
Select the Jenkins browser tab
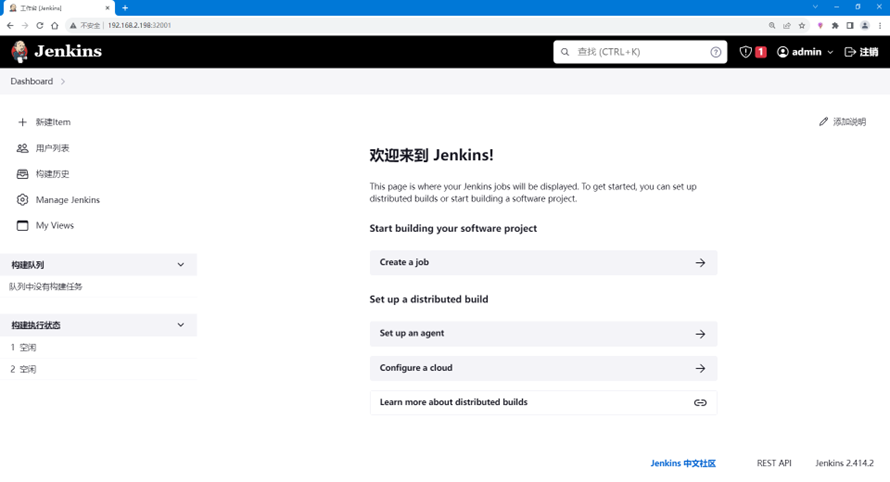(59, 8)
